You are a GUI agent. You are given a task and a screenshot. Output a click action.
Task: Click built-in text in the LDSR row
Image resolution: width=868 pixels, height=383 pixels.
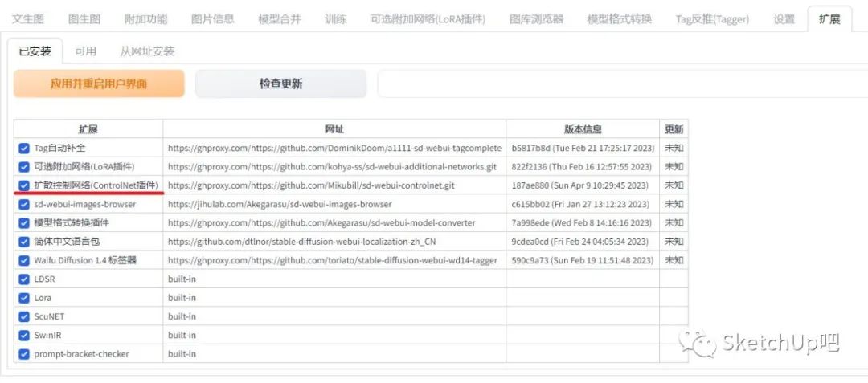pos(182,279)
